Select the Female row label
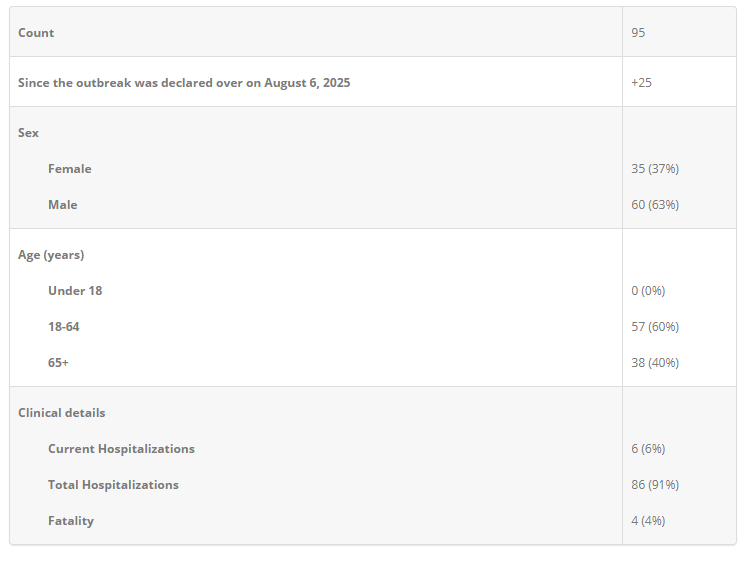This screenshot has height=561, width=744. 69,169
